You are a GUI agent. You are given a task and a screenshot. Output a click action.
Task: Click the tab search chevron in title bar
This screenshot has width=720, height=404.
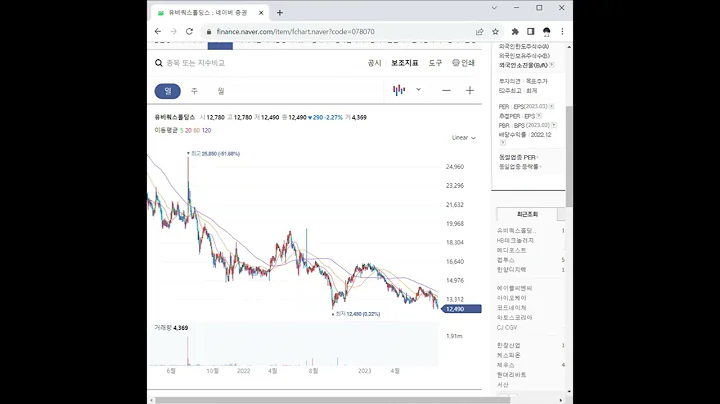(494, 8)
